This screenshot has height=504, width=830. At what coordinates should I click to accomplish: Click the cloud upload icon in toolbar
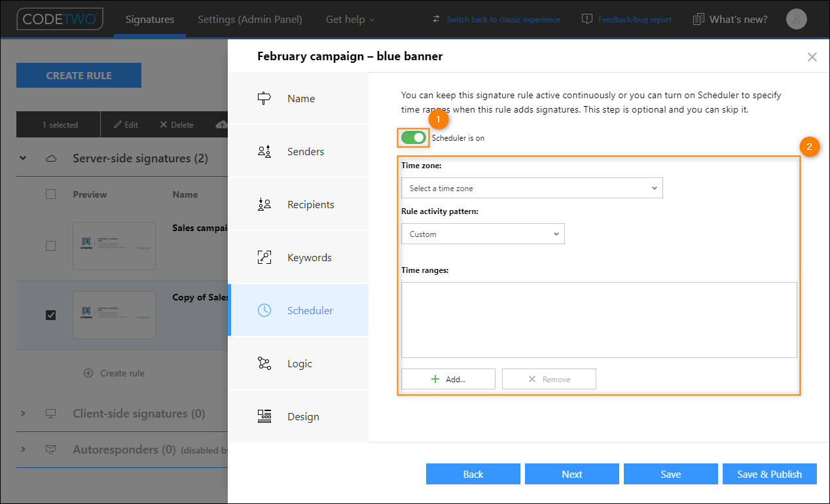click(221, 124)
